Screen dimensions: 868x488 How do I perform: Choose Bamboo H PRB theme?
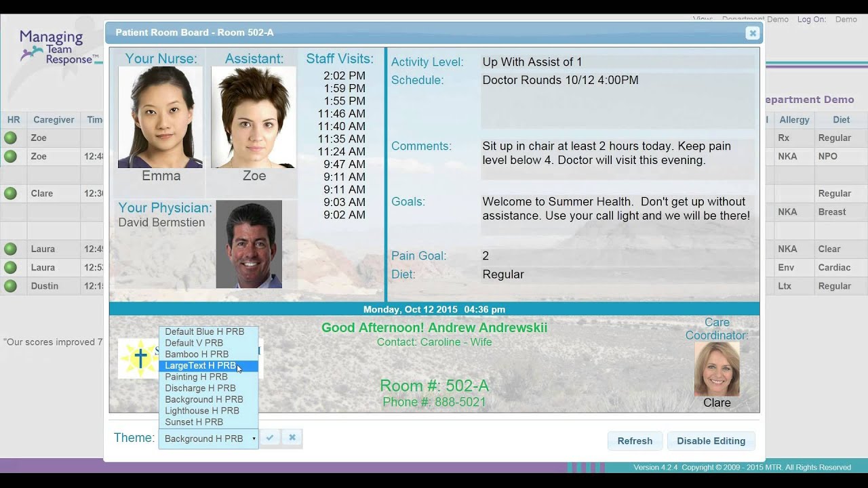(208, 354)
